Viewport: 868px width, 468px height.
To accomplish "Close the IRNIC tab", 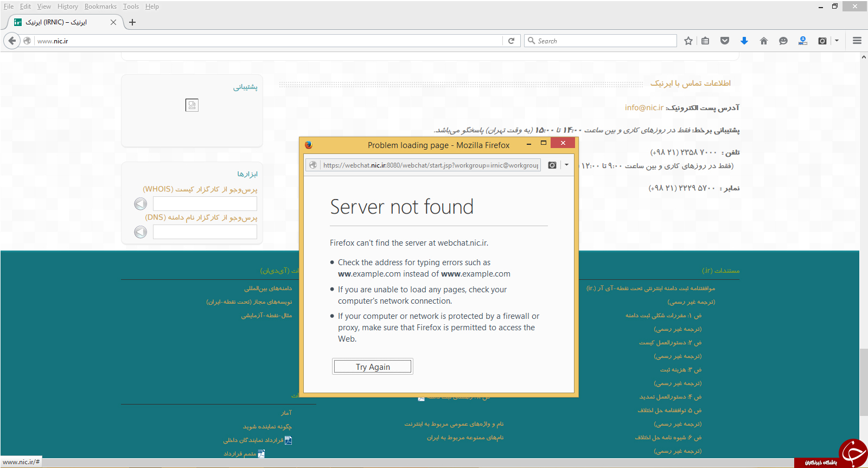I will tap(113, 22).
